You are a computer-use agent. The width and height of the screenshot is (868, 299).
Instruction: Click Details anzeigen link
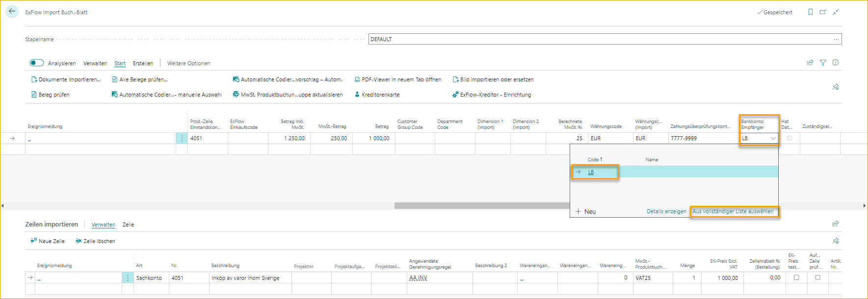coord(666,212)
